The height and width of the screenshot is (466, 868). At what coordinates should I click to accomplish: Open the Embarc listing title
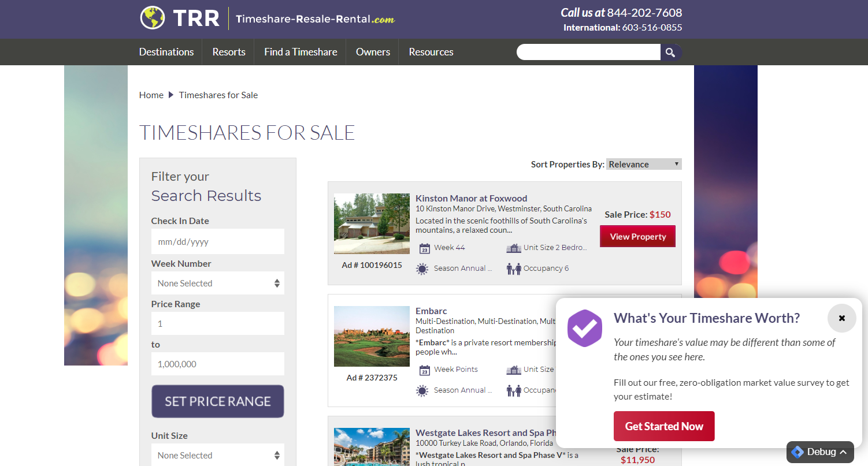pos(431,311)
